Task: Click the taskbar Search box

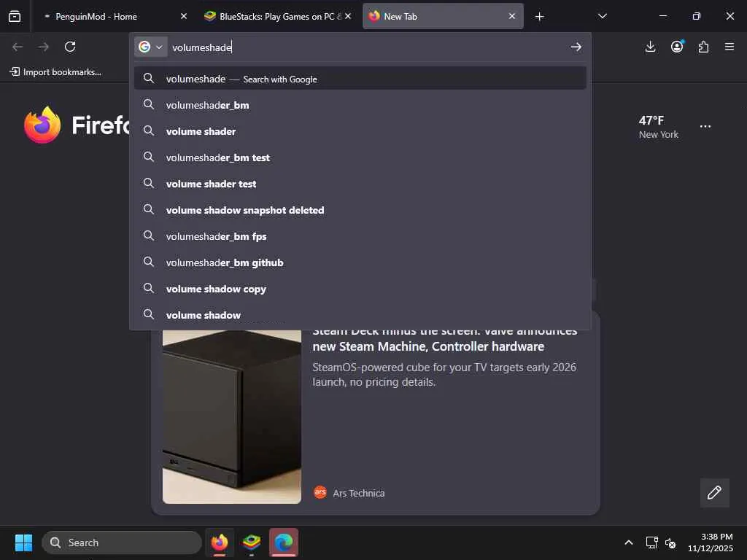Action: (122, 542)
